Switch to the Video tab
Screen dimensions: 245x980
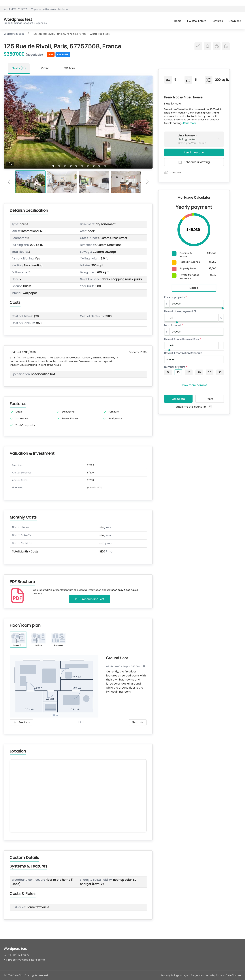[45, 68]
